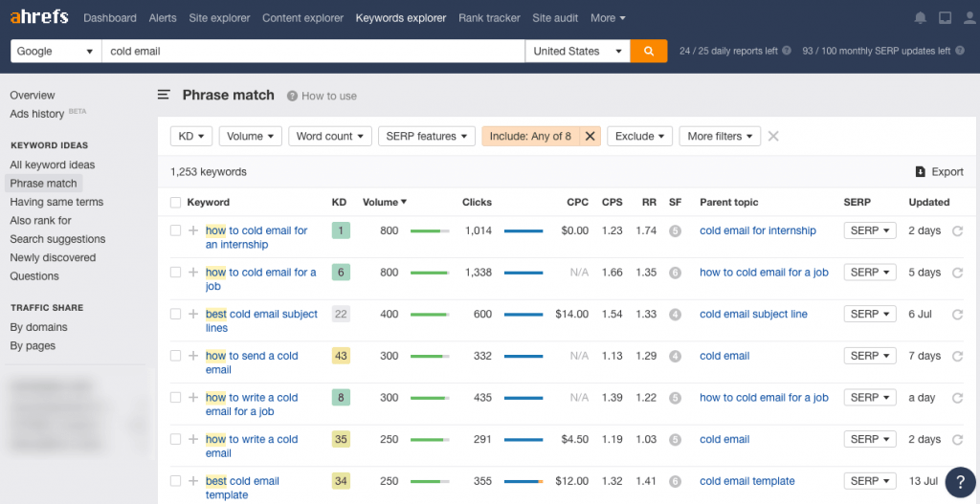Remove the Include: Any of 8 filter

pos(590,136)
